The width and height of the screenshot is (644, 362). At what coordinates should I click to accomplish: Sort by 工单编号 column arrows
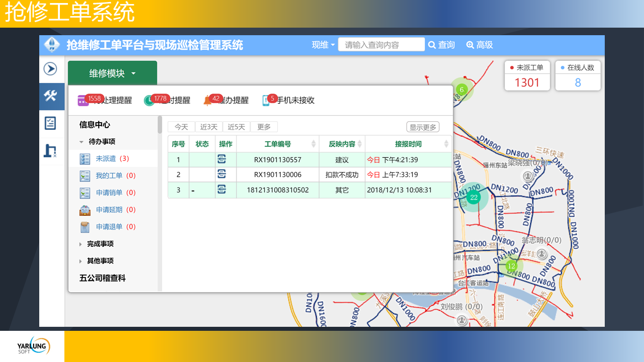314,144
